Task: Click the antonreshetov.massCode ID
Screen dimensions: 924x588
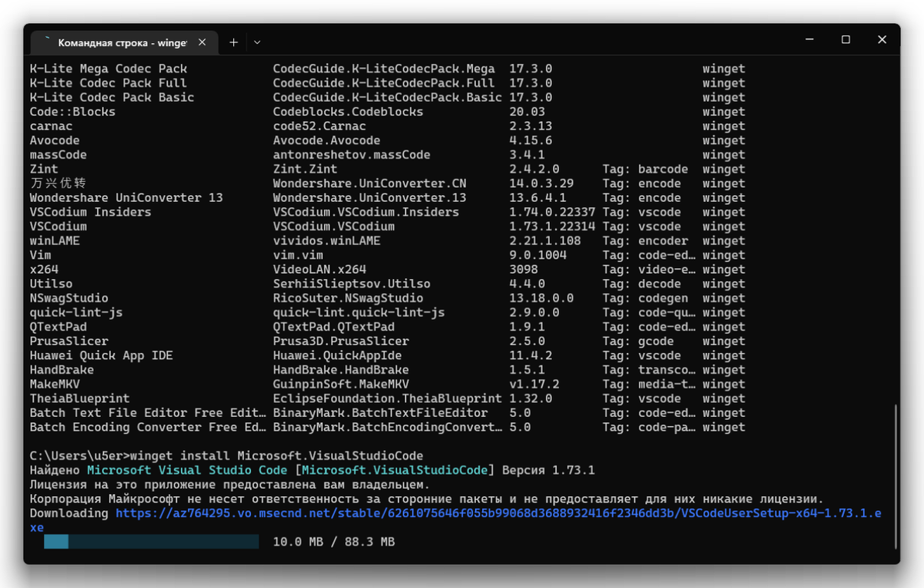Action: 352,155
